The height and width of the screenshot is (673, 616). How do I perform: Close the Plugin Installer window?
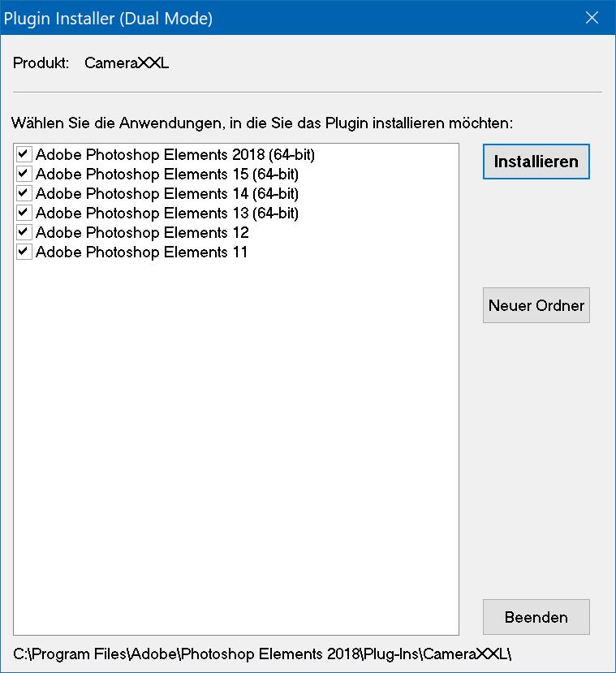592,18
